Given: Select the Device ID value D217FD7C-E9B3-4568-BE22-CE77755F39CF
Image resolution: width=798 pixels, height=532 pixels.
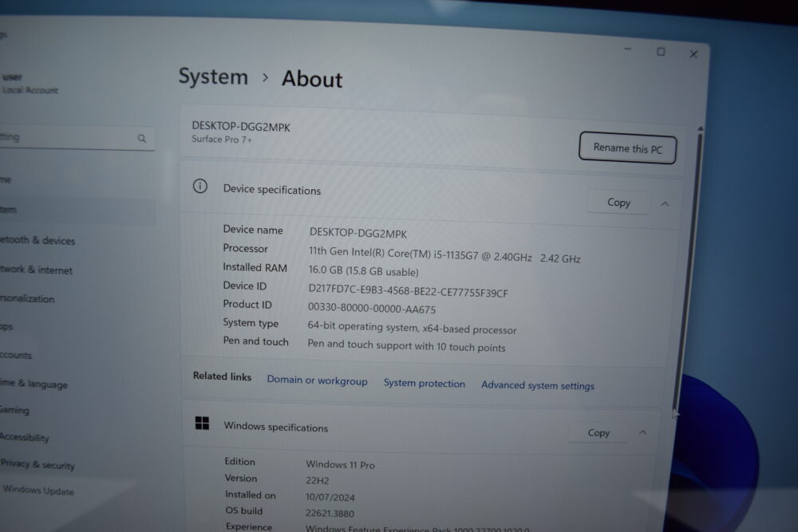Looking at the screenshot, I should coord(408,290).
